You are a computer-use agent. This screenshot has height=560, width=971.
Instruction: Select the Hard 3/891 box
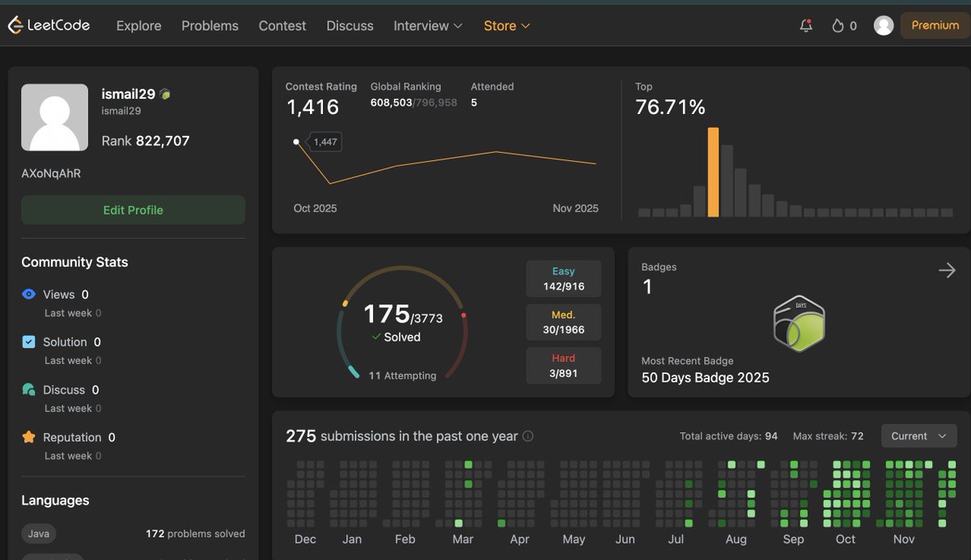click(x=563, y=366)
